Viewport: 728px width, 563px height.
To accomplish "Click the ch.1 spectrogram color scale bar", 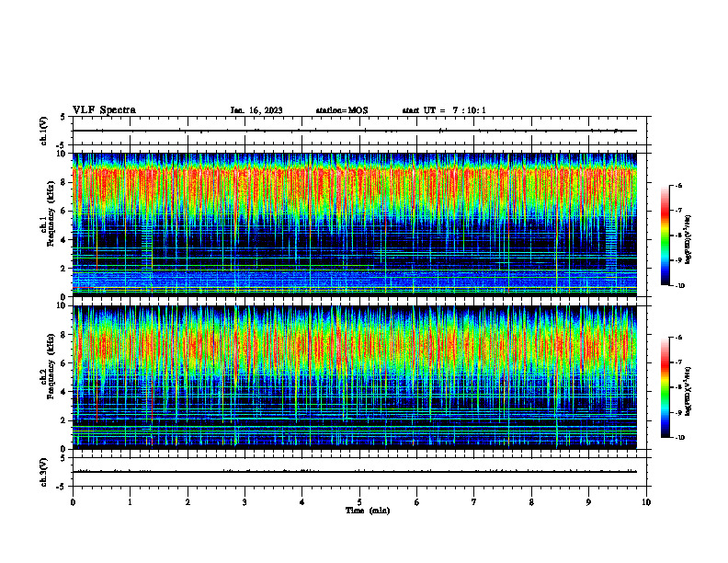I will click(x=665, y=236).
